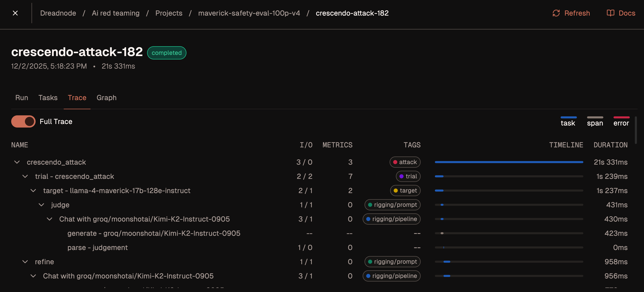644x292 pixels.
Task: Collapse the refine tree node
Action: click(x=25, y=262)
